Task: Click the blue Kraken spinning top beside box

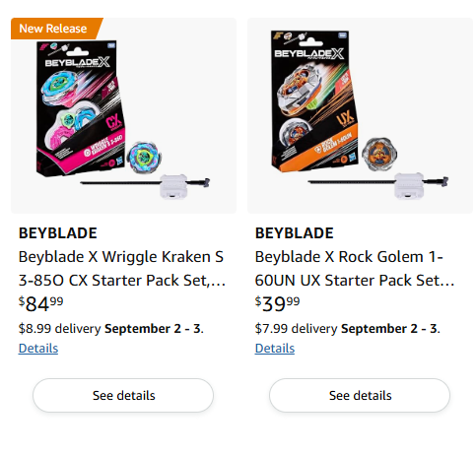Action: coord(144,158)
